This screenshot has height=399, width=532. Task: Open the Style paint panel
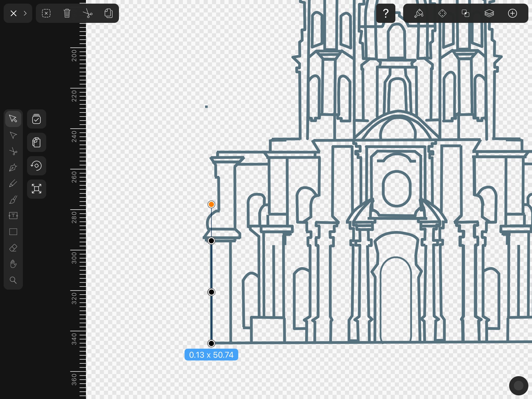click(x=419, y=13)
